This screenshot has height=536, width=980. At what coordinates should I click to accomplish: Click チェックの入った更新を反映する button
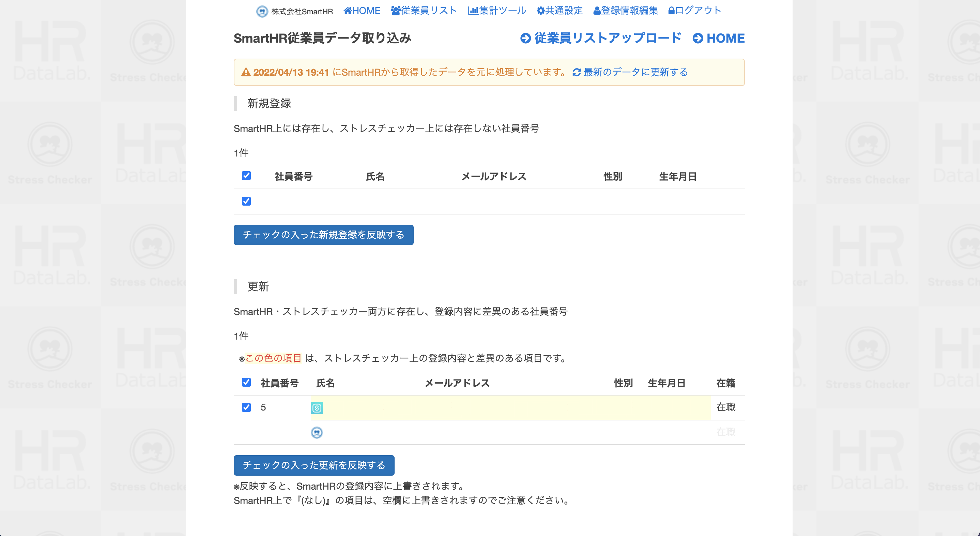pyautogui.click(x=314, y=465)
